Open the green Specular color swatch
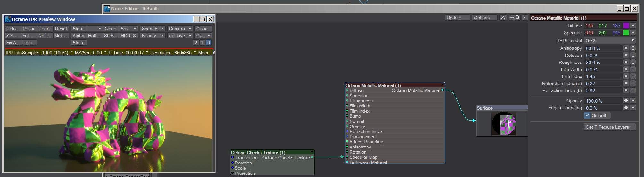Viewport: 644px width, 177px height. point(626,33)
